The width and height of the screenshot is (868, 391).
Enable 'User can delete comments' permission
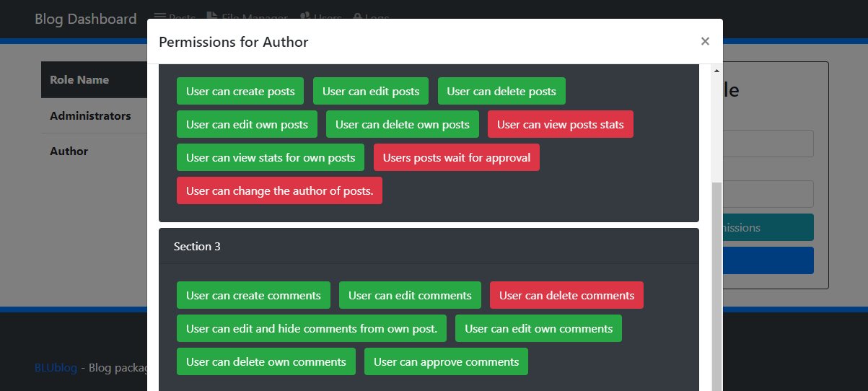click(566, 295)
